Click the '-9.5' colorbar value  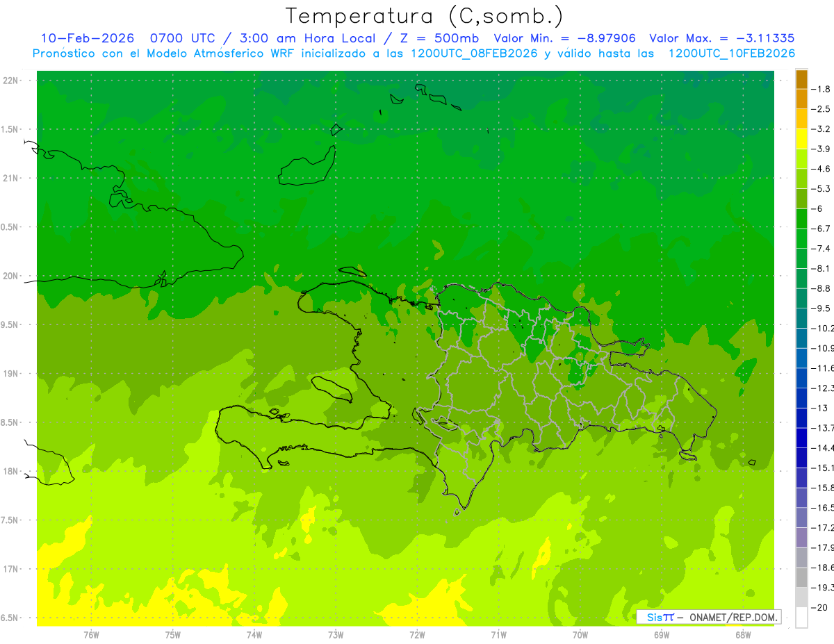[822, 308]
